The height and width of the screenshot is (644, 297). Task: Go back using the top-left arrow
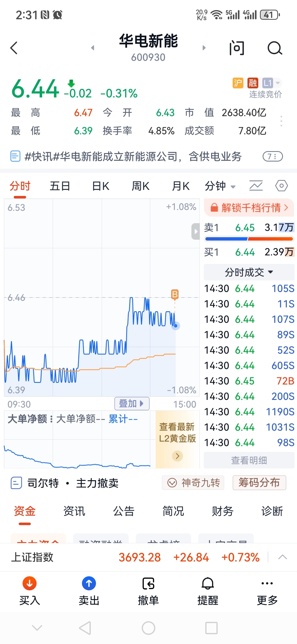[14, 48]
